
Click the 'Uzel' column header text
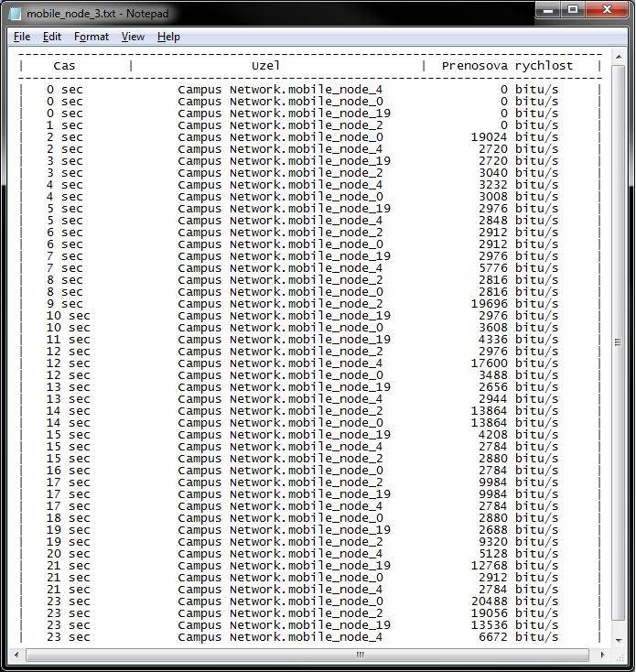(265, 66)
